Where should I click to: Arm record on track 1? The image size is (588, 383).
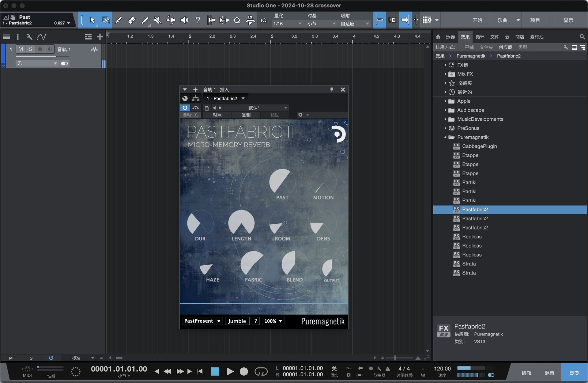40,49
